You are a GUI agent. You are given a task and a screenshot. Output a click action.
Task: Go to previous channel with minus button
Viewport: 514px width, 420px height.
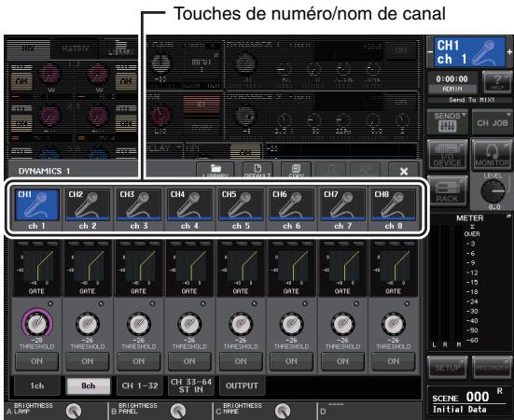[x=430, y=52]
